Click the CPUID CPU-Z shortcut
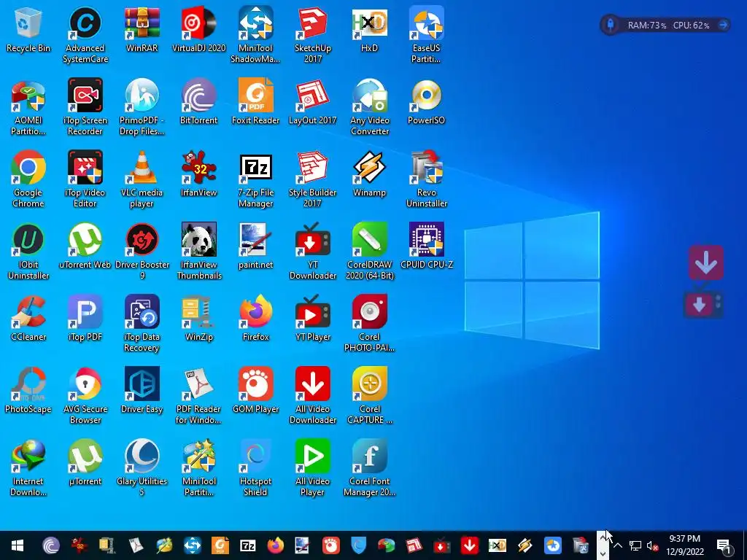Screen dimensions: 747x560 pos(426,246)
